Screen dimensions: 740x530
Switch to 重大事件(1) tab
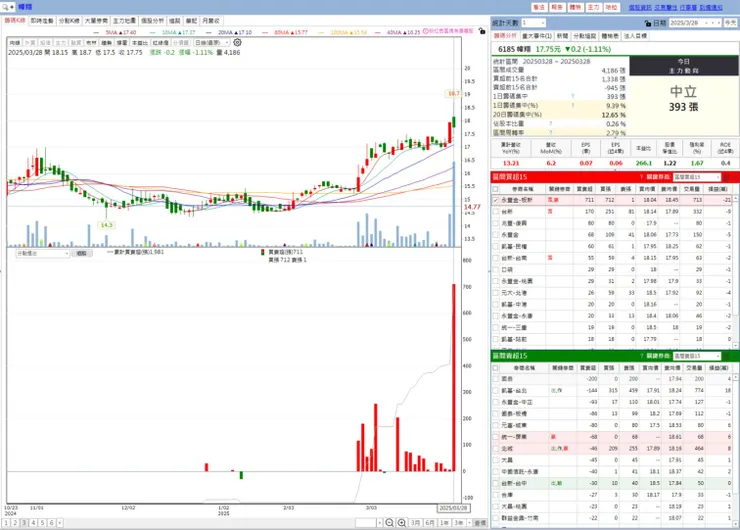tap(537, 36)
